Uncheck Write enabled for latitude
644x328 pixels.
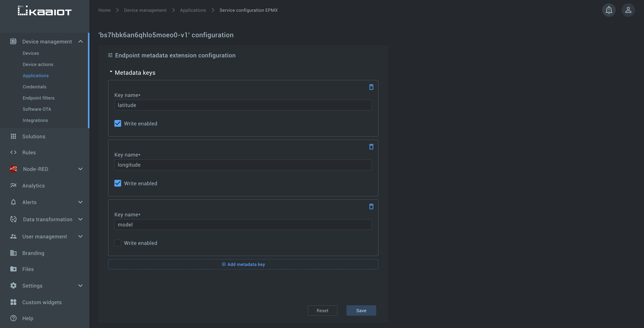118,124
